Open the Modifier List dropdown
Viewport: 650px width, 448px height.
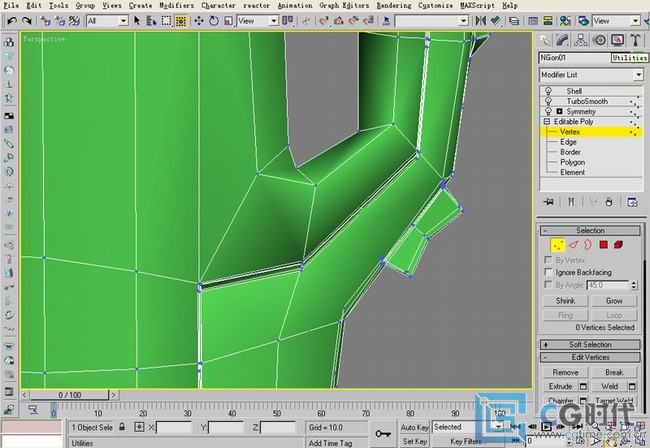coord(638,75)
